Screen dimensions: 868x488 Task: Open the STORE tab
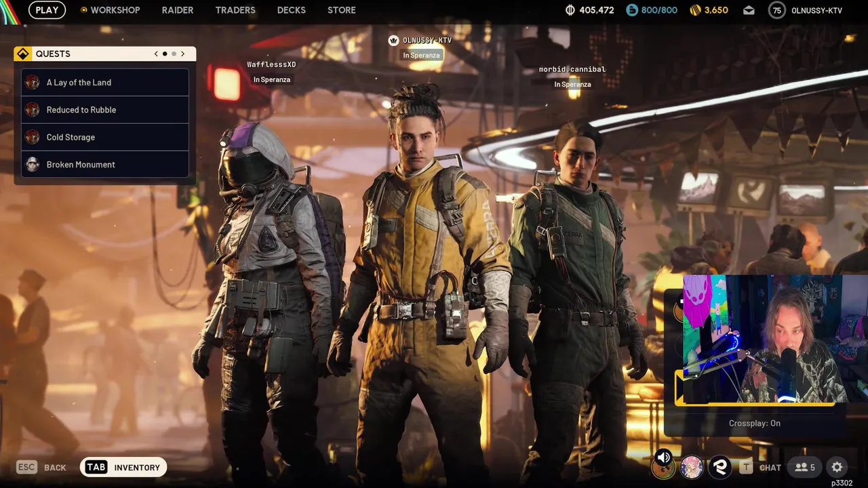pos(342,10)
